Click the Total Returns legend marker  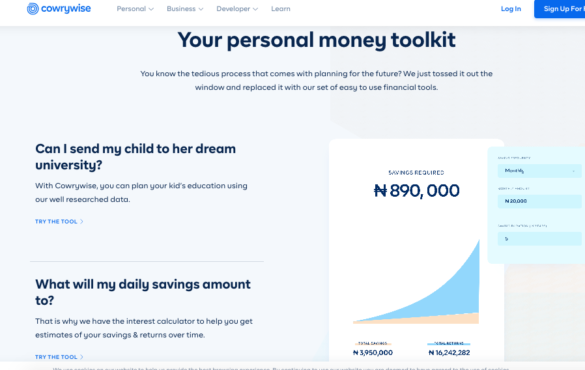point(449,344)
